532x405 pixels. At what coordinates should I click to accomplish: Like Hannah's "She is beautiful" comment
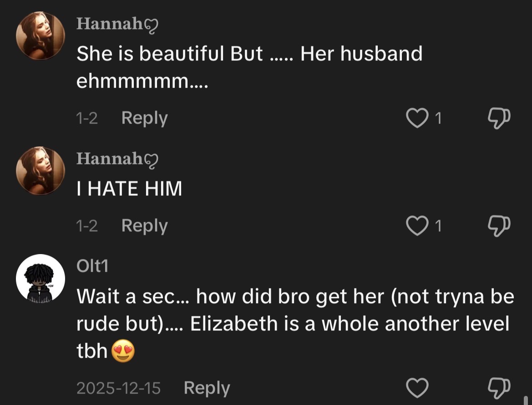coord(416,118)
